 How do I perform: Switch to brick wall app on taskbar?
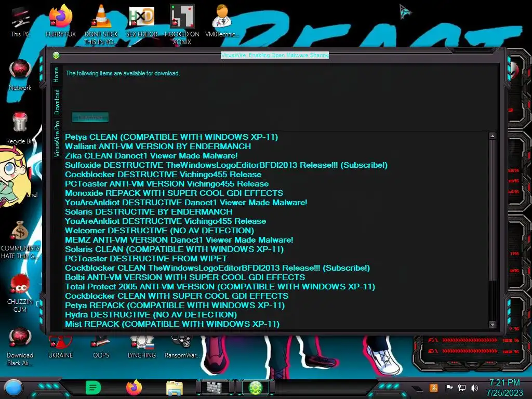pyautogui.click(x=215, y=388)
